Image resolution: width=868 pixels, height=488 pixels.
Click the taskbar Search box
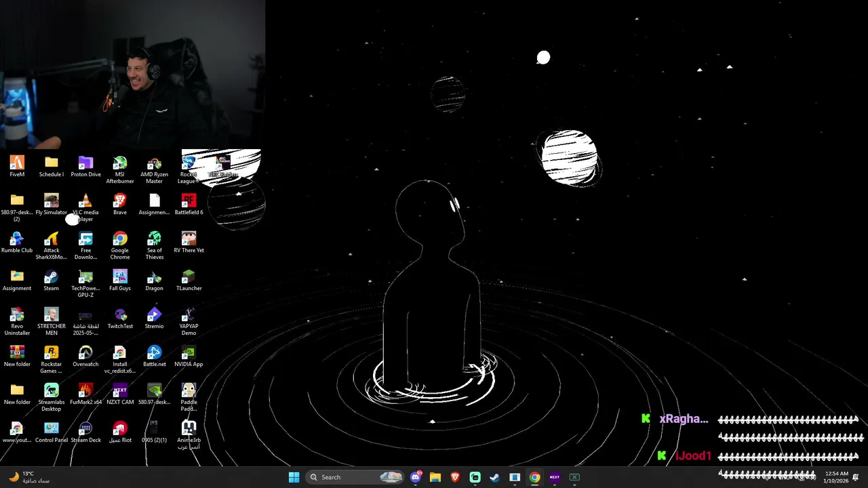(355, 477)
